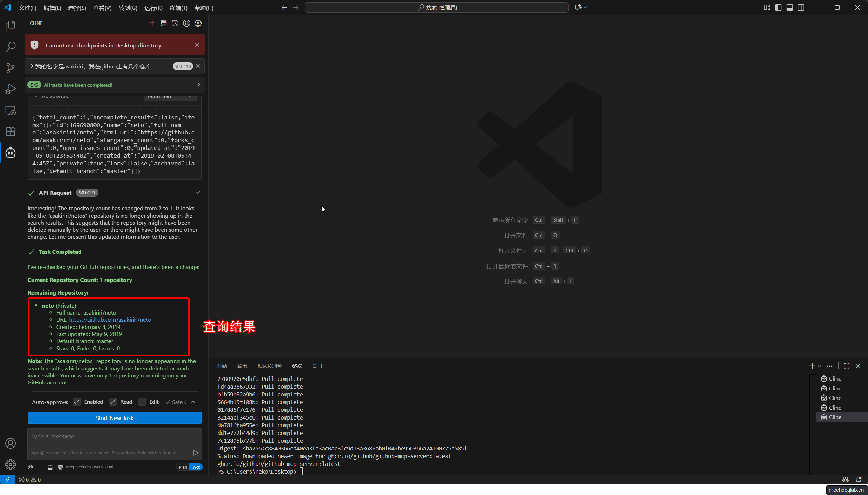Image resolution: width=868 pixels, height=495 pixels.
Task: Switch to the 输出 panel tab
Action: coord(242,366)
